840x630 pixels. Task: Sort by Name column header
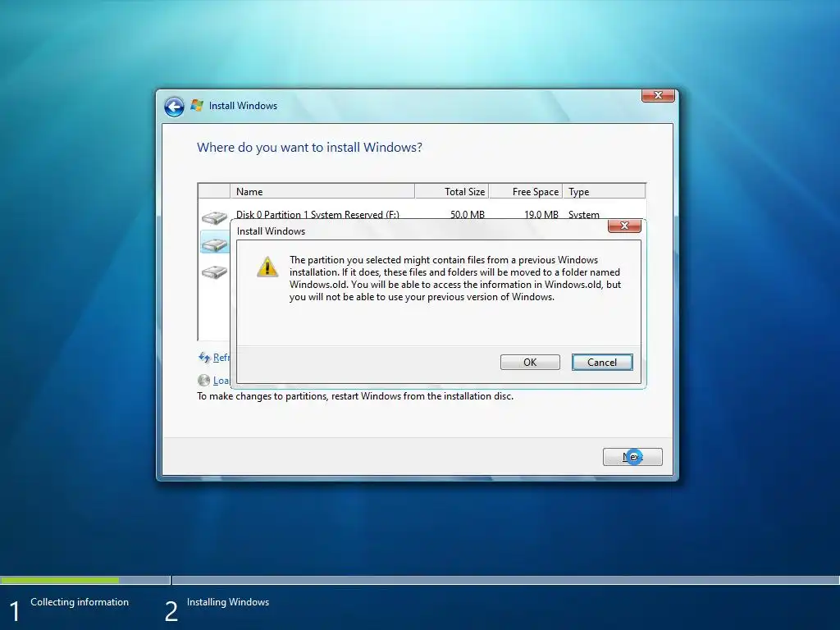click(322, 191)
